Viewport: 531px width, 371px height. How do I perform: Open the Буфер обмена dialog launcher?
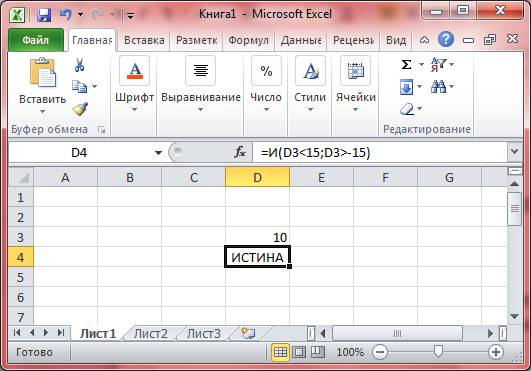tap(101, 130)
